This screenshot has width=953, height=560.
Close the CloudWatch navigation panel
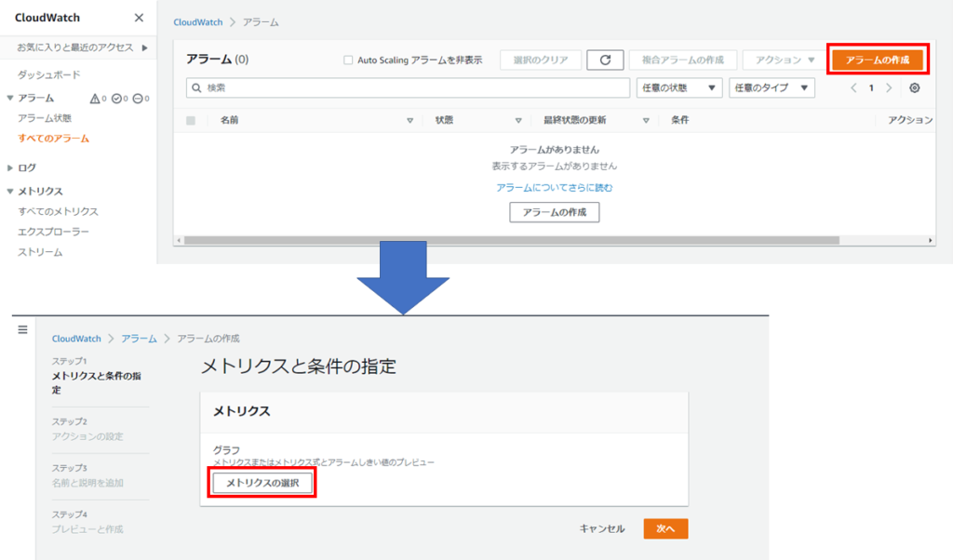pos(139,18)
